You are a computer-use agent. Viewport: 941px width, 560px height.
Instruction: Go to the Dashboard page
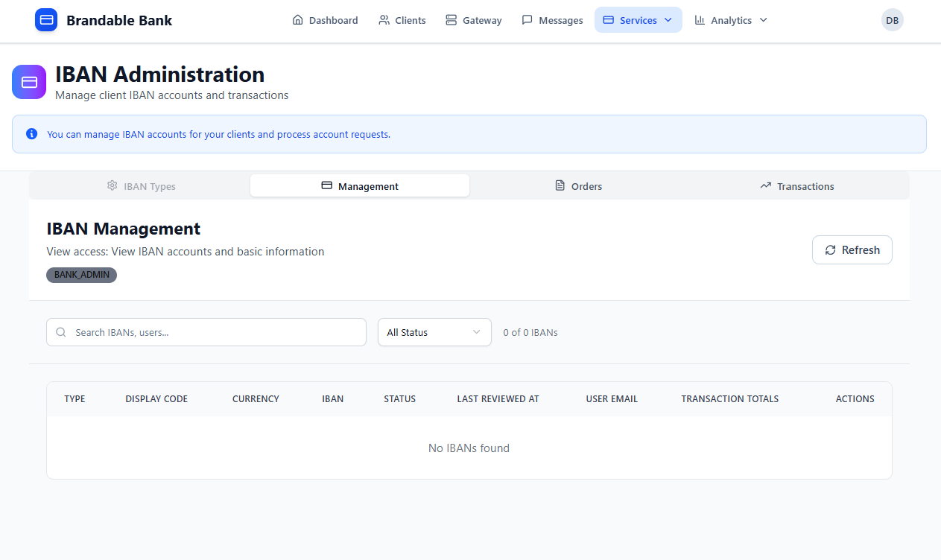click(x=325, y=20)
